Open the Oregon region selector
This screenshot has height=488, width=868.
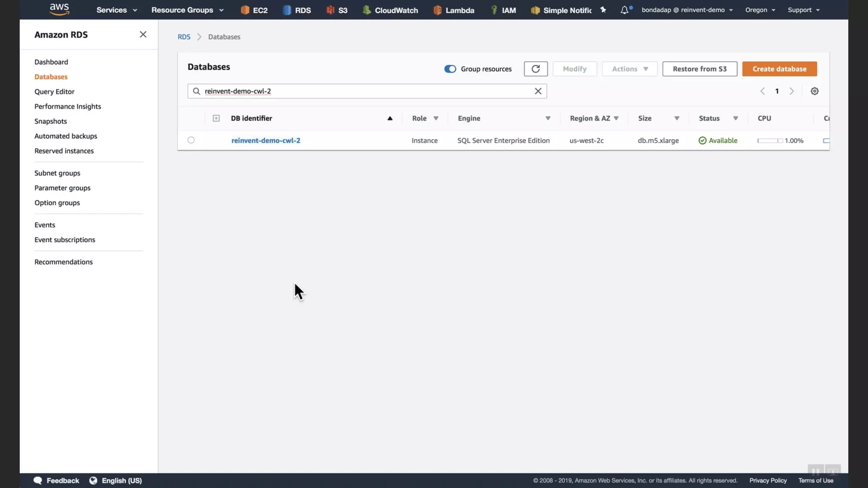760,10
